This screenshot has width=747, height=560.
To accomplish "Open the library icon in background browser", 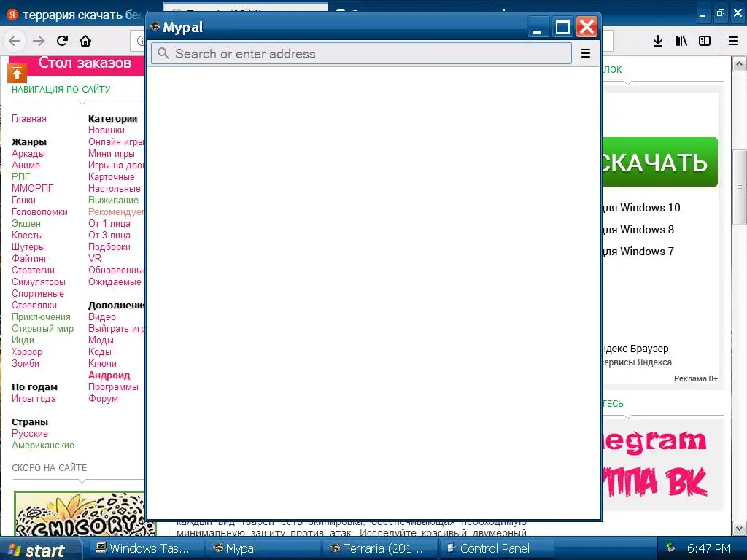I will click(x=681, y=41).
